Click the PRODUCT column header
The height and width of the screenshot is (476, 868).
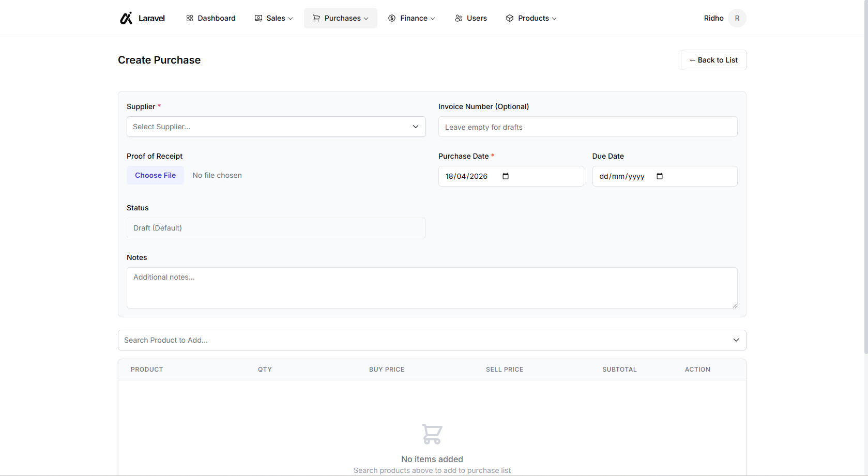point(147,370)
